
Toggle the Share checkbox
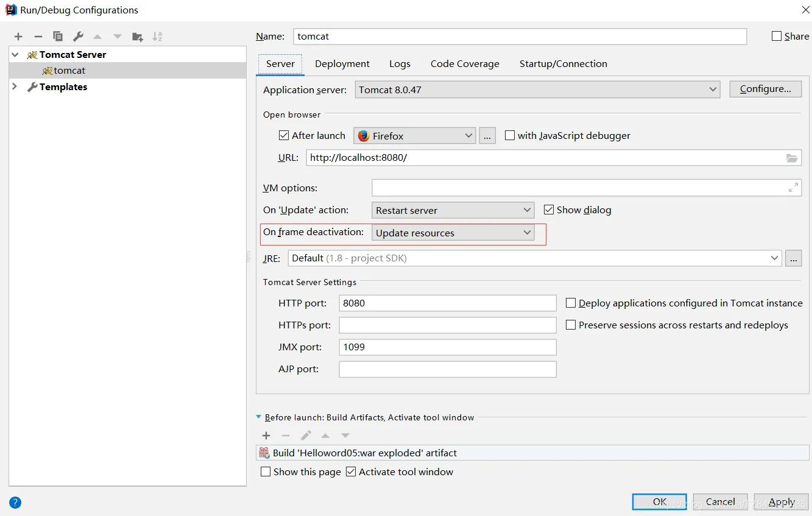coord(777,36)
